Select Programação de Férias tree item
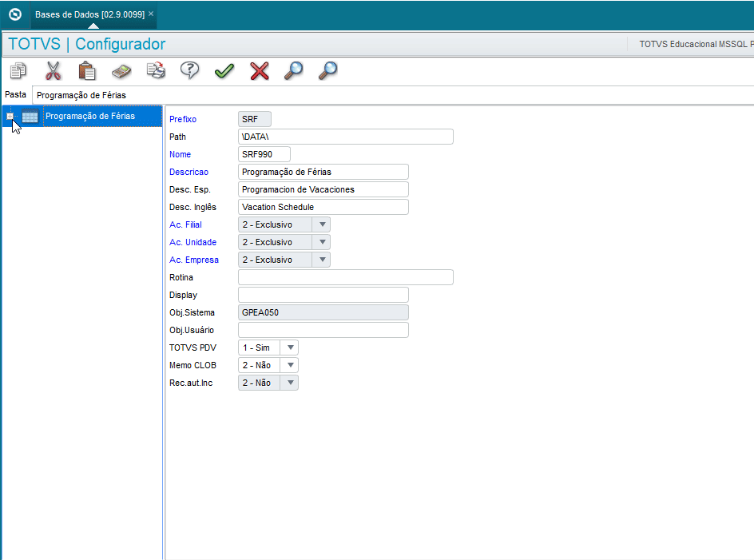Viewport: 754px width, 560px height. click(x=90, y=116)
